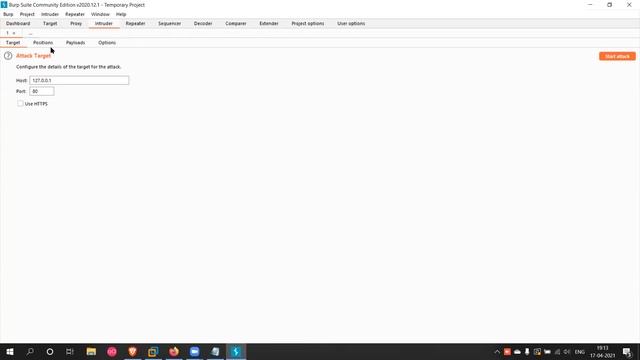Click the Start attack button

click(617, 56)
